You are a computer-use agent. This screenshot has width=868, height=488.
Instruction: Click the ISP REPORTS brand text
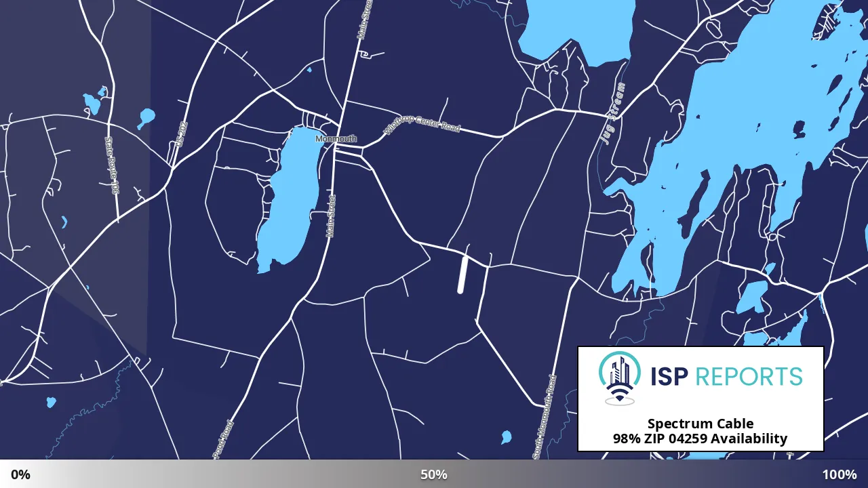(726, 376)
